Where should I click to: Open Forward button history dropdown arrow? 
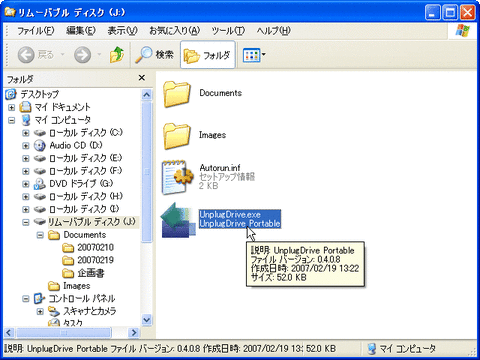(x=99, y=54)
